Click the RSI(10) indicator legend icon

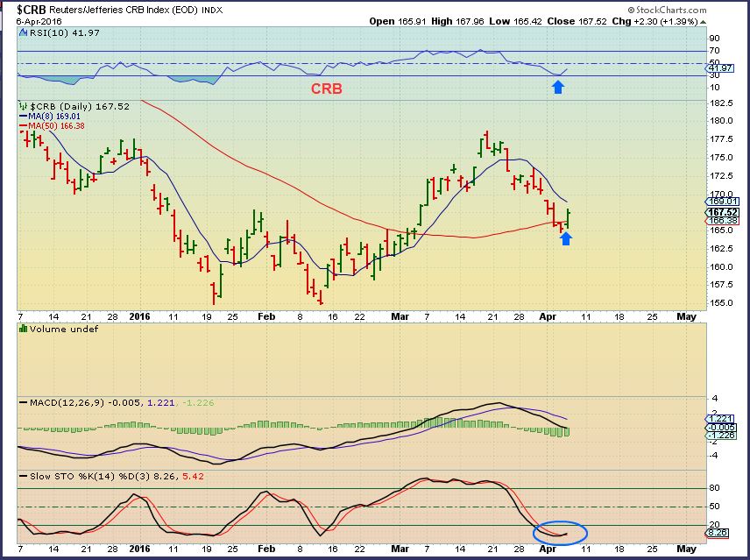23,33
